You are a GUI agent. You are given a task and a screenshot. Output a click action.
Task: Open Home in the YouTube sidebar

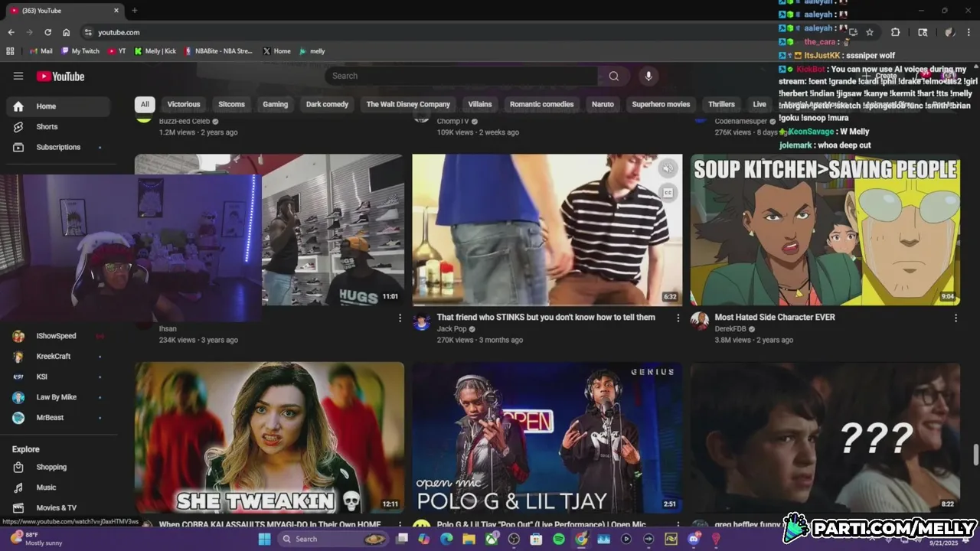(58, 106)
